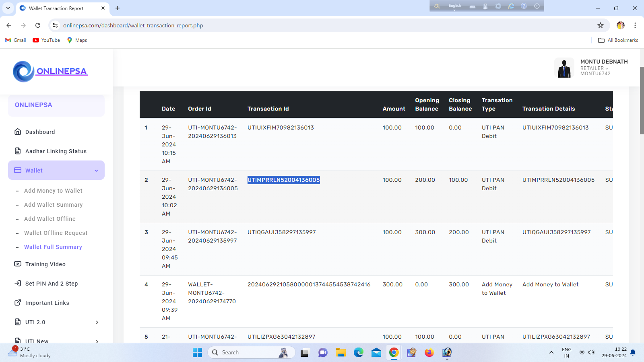
Task: Open the Gmail bookmark
Action: click(16, 40)
